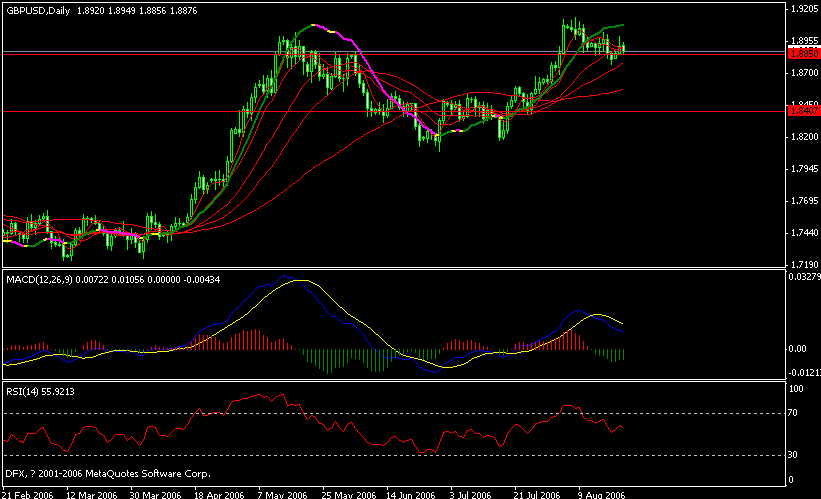Viewport: 821px width, 499px height.
Task: Click the 21 Jul 2006 date label
Action: pyautogui.click(x=537, y=495)
